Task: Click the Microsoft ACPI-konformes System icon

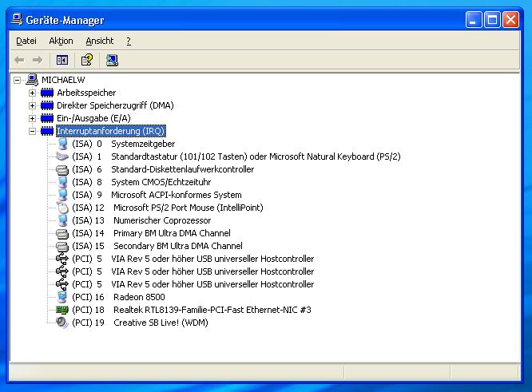Action: pyautogui.click(x=63, y=195)
